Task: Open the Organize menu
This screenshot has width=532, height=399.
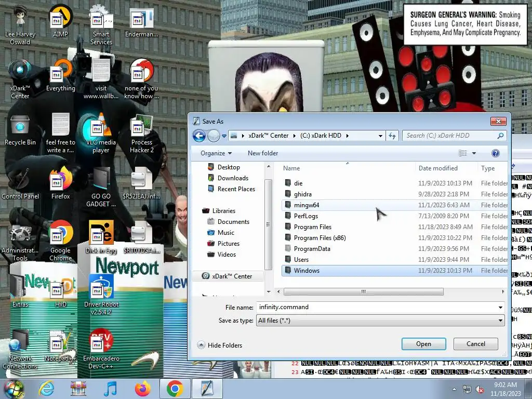Action: coord(216,153)
